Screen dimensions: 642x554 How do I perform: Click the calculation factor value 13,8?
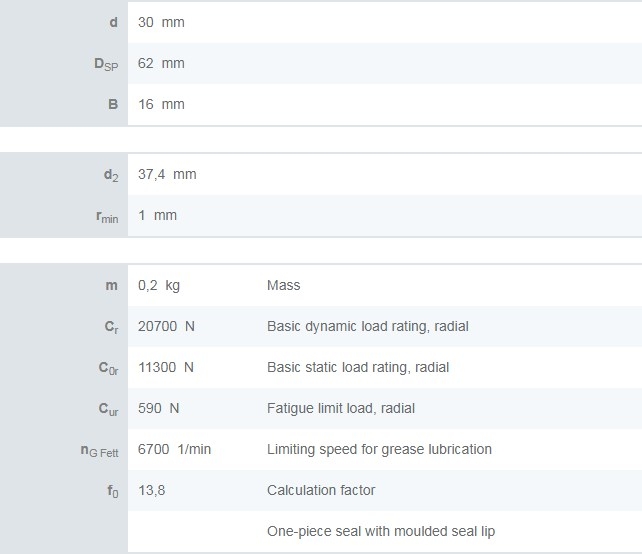pos(151,490)
